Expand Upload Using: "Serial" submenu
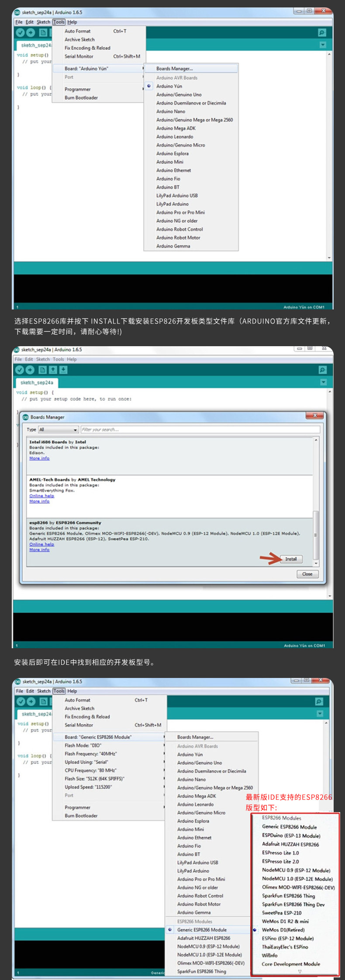Viewport: 345px width, 980px height. click(x=109, y=762)
